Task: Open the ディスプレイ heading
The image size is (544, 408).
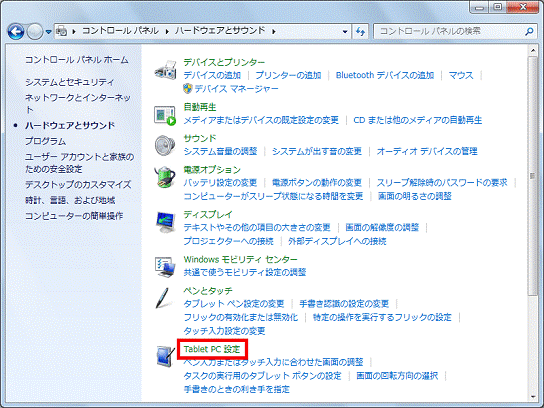Action: point(208,214)
